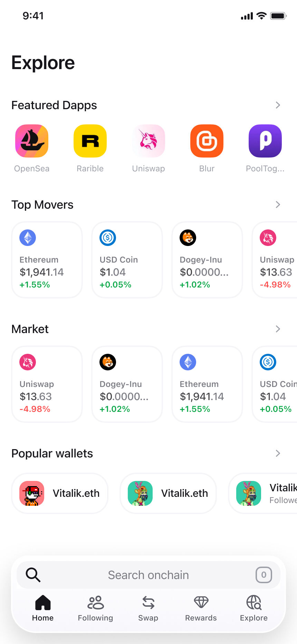Screen dimensions: 297x644
Task: Open the Rewards tab
Action: tap(201, 608)
